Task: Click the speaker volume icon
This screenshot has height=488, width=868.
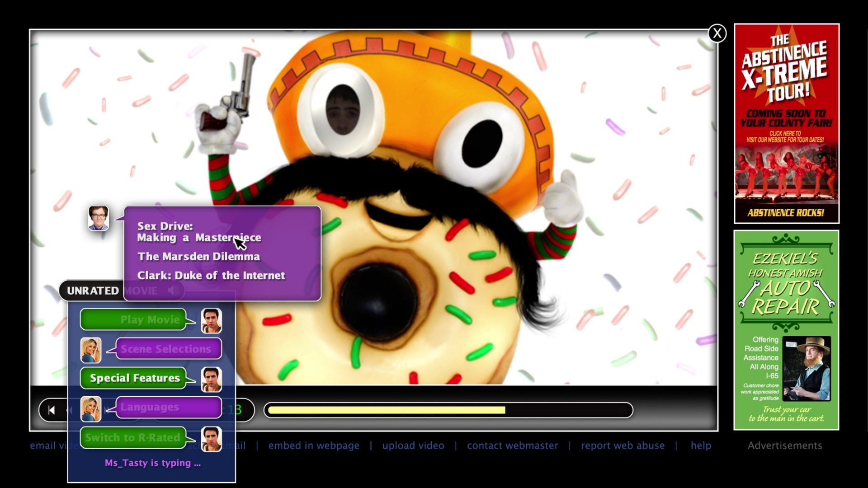Action: tap(173, 290)
